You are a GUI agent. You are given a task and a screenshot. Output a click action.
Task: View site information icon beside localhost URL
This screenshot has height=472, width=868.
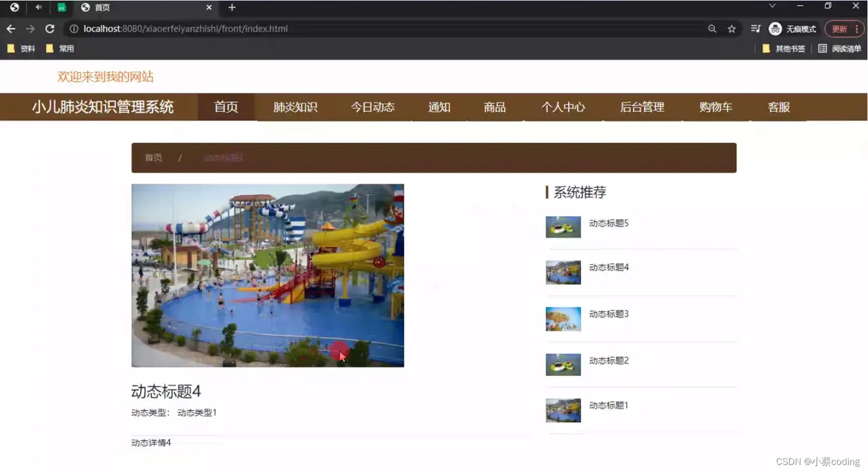73,29
